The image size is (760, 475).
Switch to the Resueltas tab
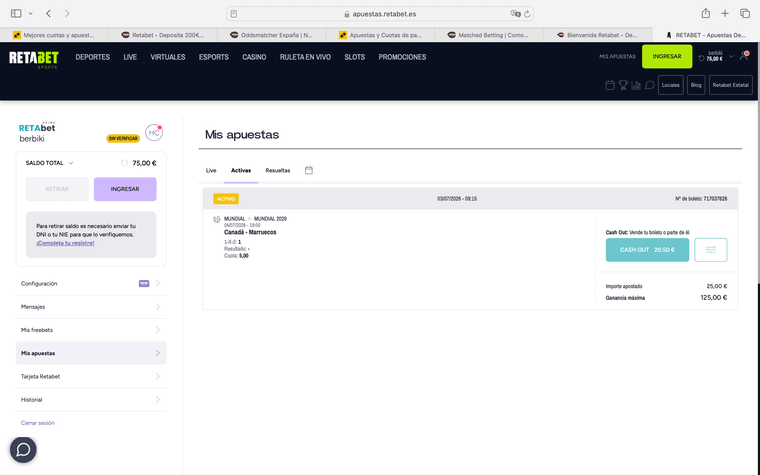click(278, 170)
